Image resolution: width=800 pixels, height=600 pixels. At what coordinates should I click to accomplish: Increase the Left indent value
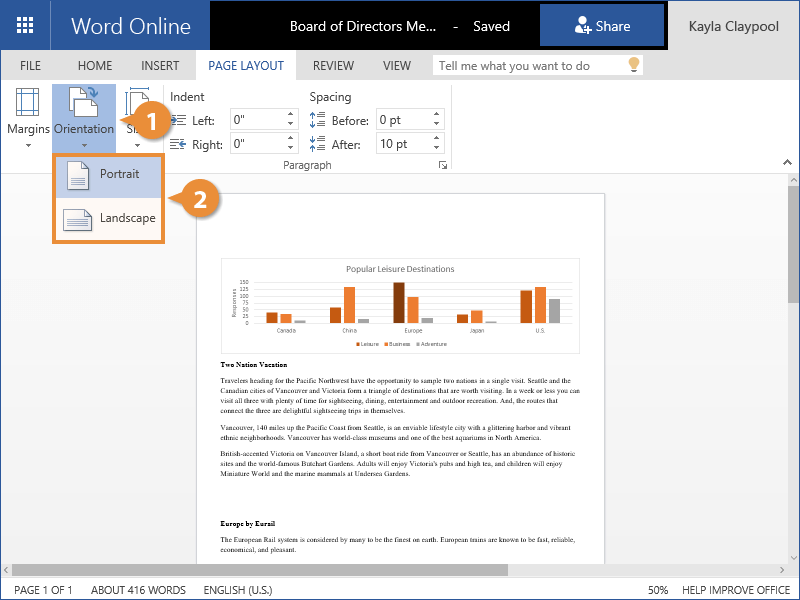[291, 114]
